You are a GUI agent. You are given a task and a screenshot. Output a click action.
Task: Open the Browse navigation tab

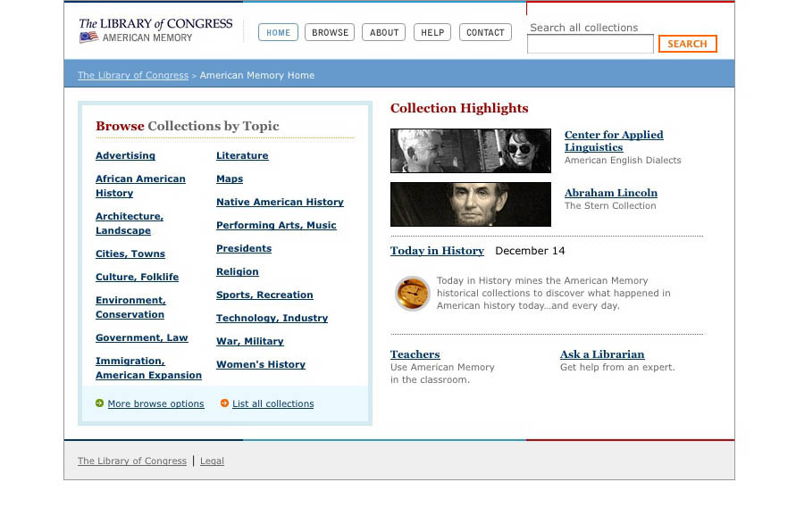(330, 33)
